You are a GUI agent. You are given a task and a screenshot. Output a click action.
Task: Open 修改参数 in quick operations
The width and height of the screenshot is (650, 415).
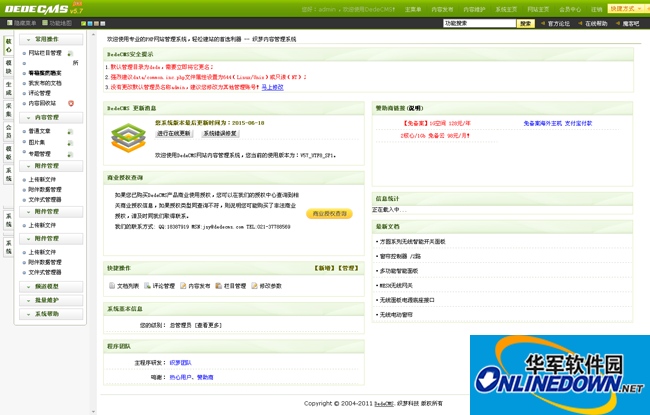point(267,286)
